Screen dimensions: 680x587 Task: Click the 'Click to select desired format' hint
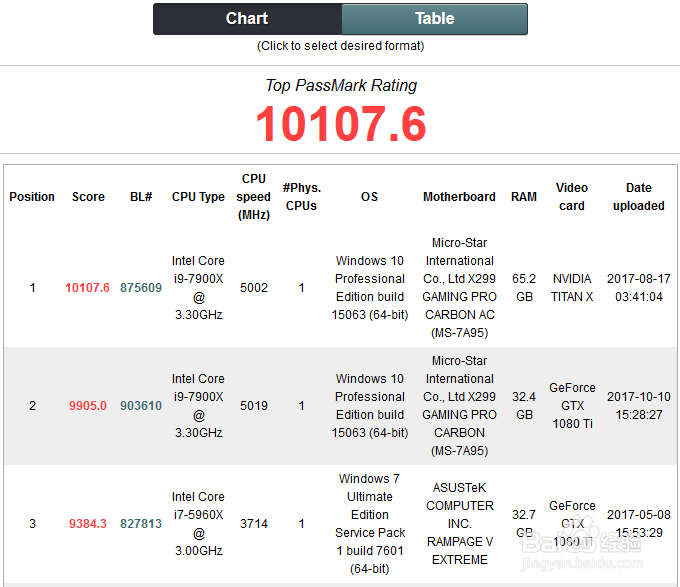pos(340,46)
